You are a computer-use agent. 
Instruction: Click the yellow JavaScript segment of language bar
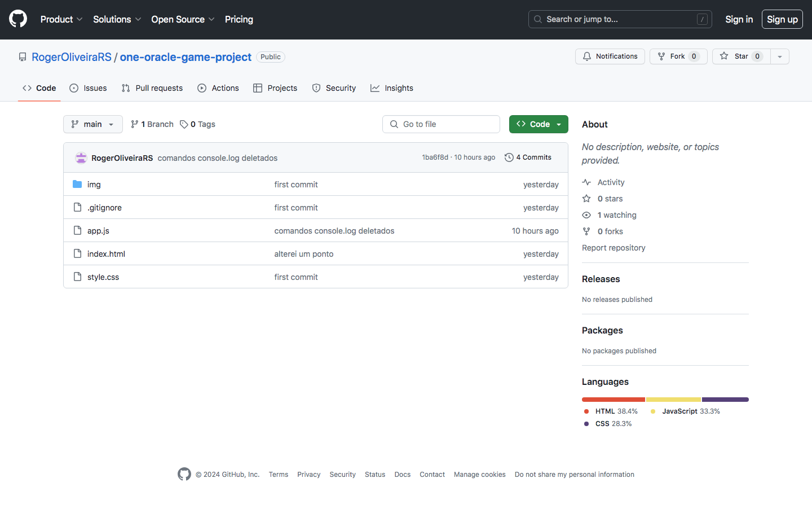coord(673,400)
